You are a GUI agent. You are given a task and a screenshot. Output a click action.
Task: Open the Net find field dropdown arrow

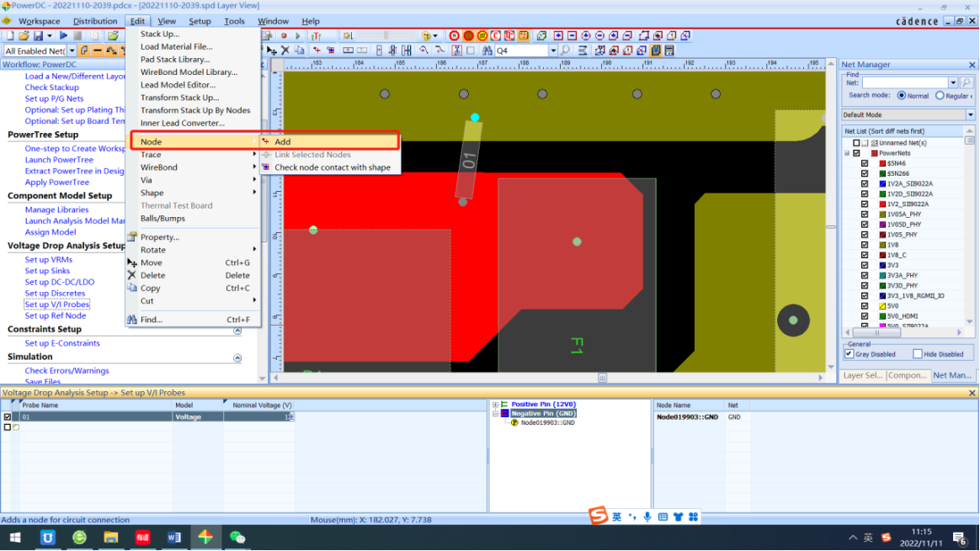(953, 82)
